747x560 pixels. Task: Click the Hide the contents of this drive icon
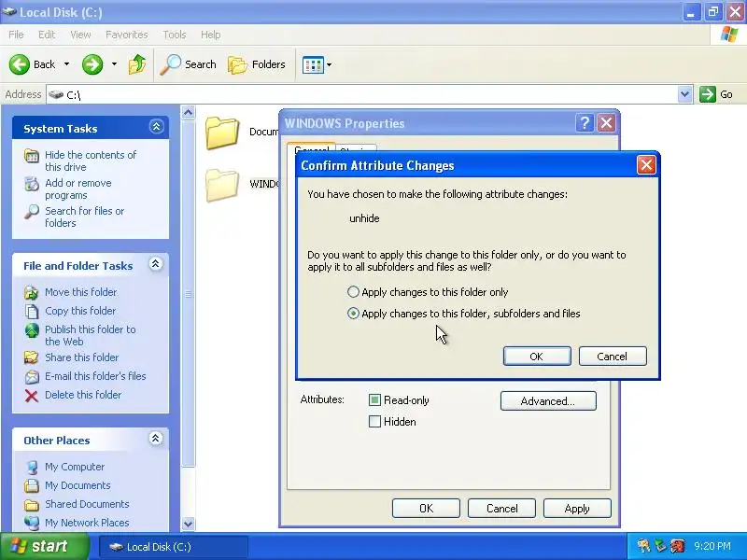pyautogui.click(x=32, y=156)
